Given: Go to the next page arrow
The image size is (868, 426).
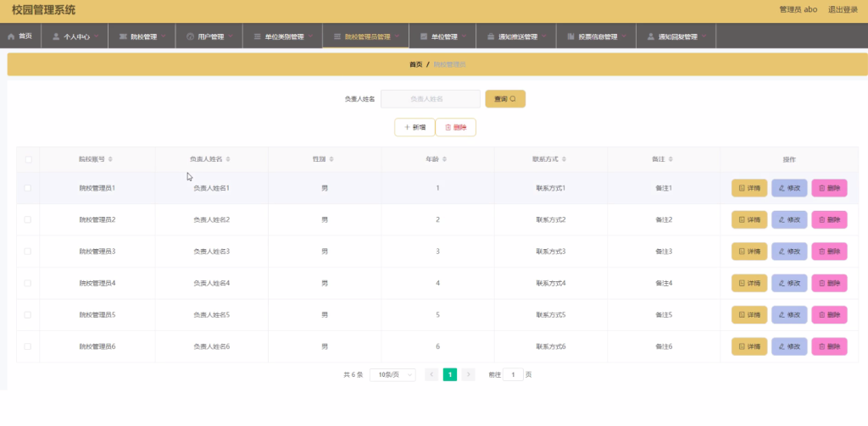Looking at the screenshot, I should pos(468,374).
